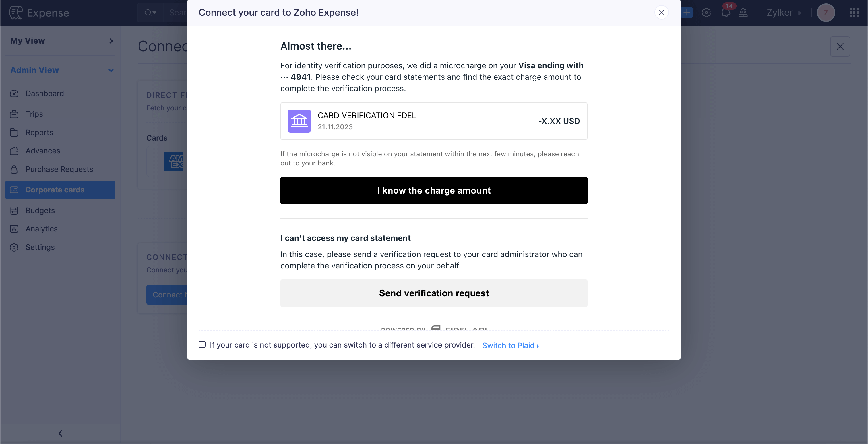
Task: Open the Dashboard section
Action: (x=44, y=93)
